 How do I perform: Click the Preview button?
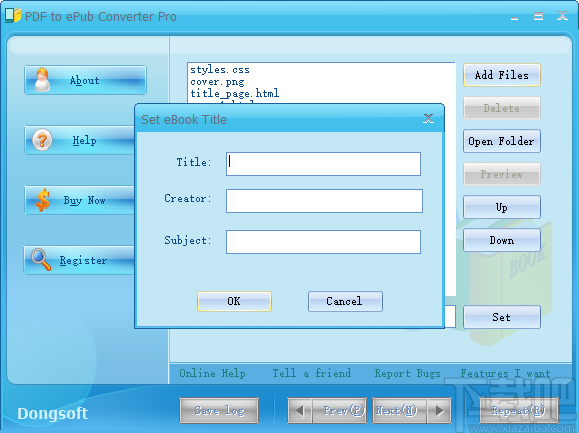pyautogui.click(x=502, y=174)
